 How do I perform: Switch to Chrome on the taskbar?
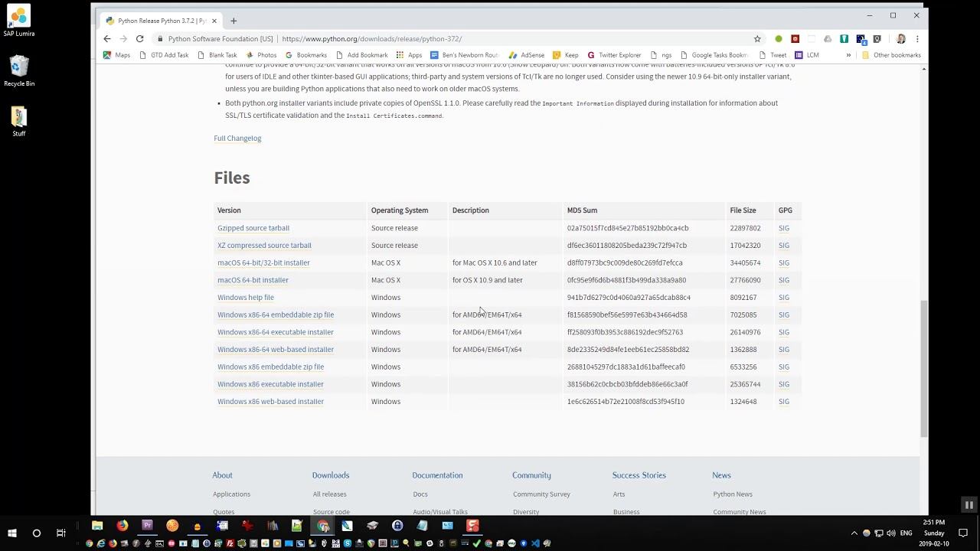(x=322, y=526)
